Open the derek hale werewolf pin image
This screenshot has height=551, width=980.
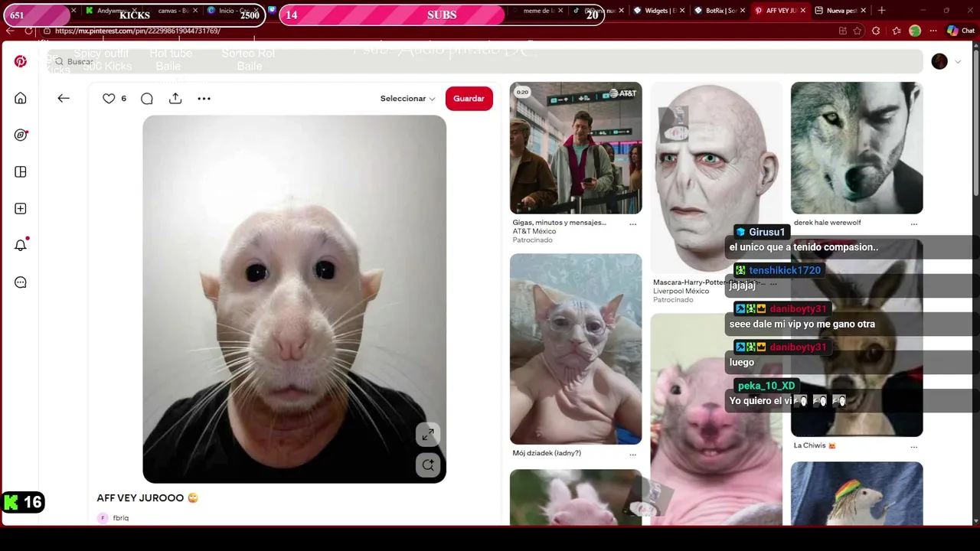click(x=857, y=148)
